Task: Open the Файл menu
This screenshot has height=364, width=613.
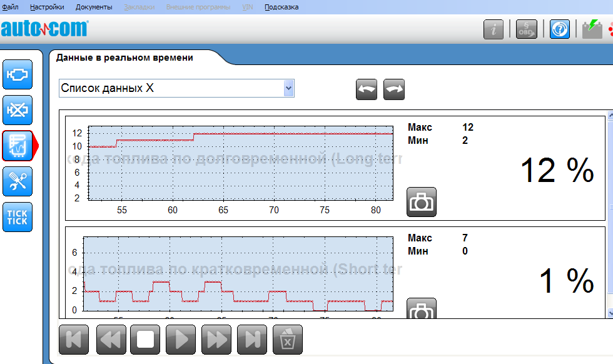Action: click(x=10, y=7)
